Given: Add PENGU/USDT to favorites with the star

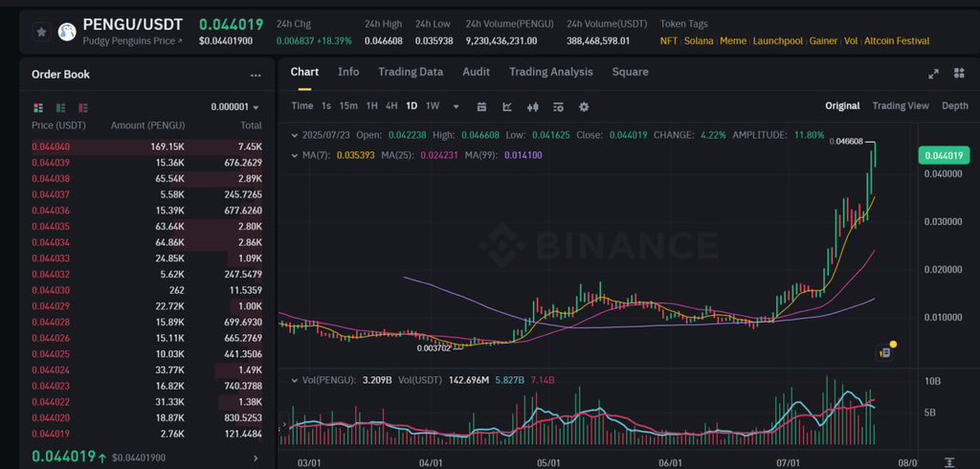Looking at the screenshot, I should [x=42, y=32].
